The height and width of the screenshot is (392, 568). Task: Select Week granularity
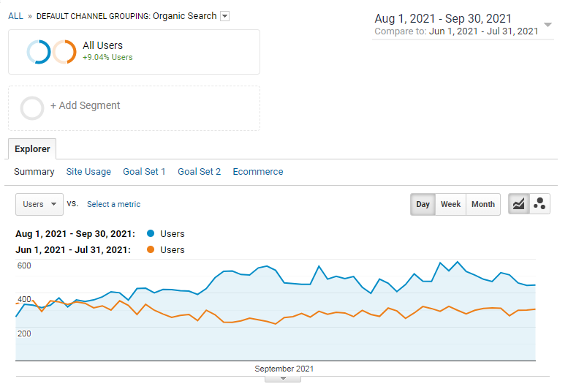point(450,204)
